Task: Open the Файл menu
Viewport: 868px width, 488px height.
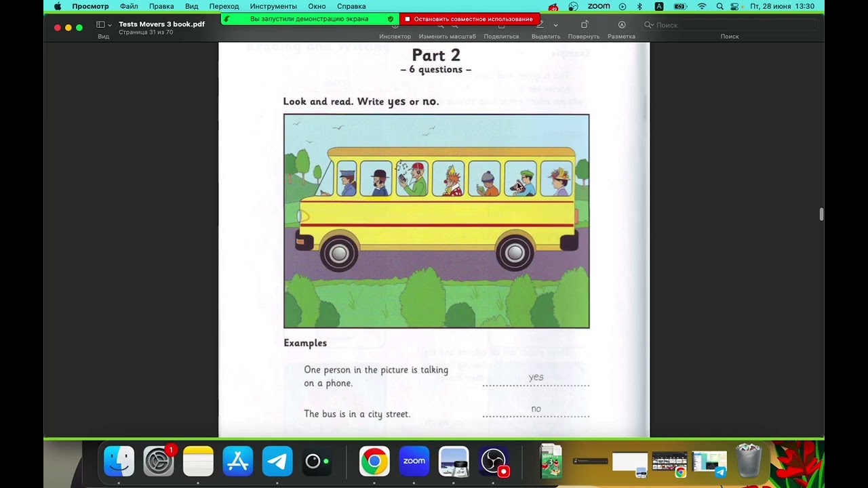Action: click(x=129, y=6)
